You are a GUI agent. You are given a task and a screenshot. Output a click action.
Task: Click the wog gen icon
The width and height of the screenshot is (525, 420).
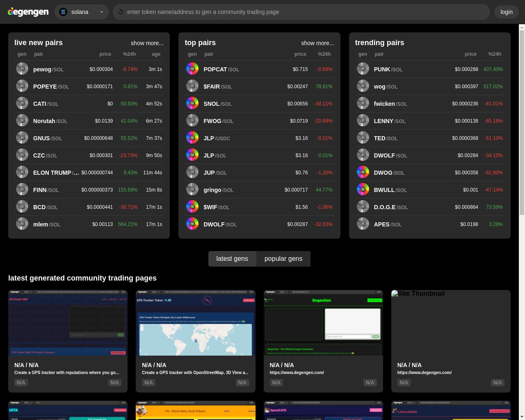click(x=363, y=86)
